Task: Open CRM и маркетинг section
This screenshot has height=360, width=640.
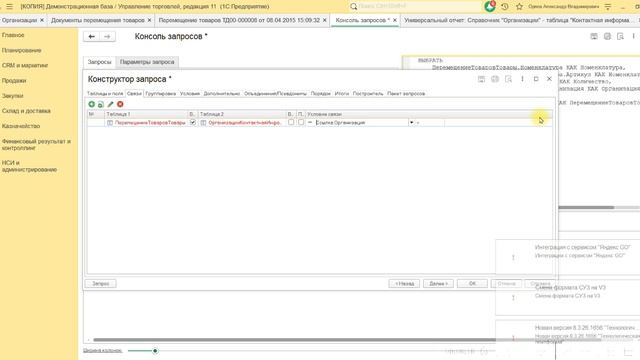Action: (x=25, y=65)
